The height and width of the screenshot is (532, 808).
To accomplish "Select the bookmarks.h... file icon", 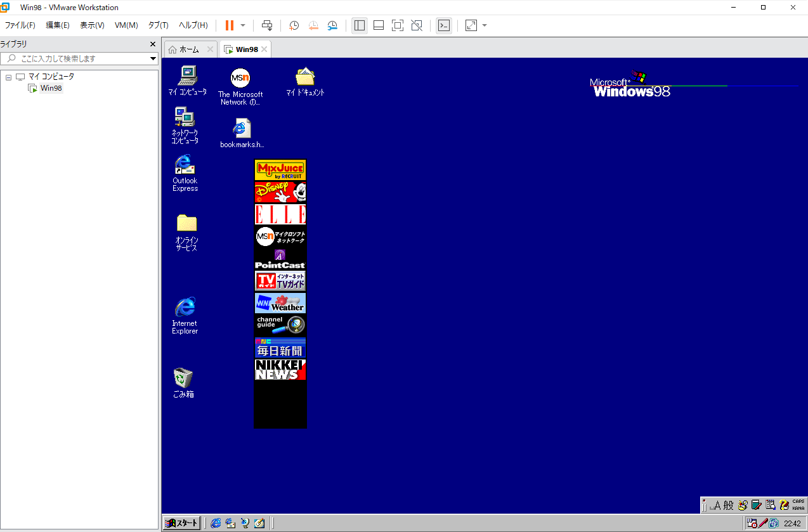I will 241,134.
